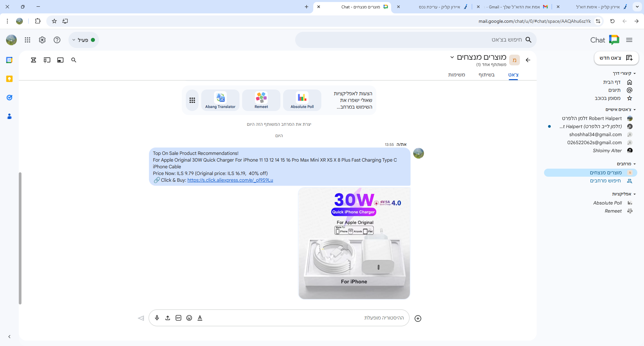The image size is (644, 346).
Task: Search inside this conversation
Action: pos(74,60)
